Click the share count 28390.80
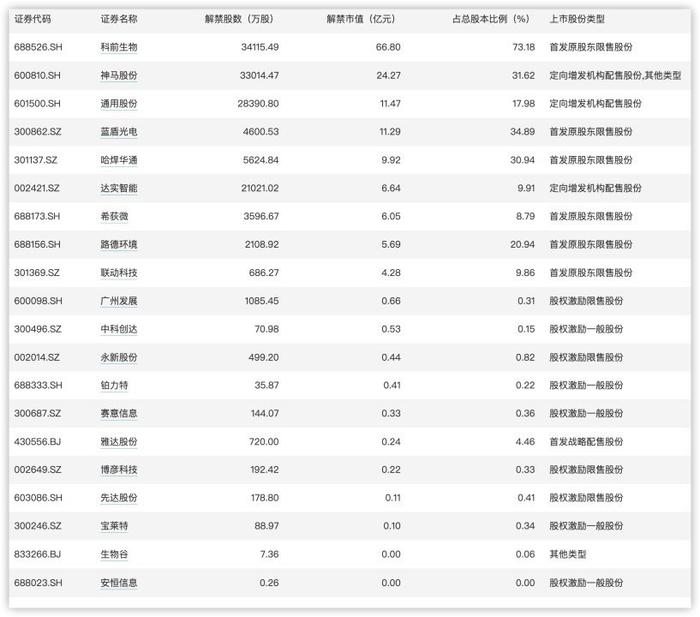The image size is (700, 617). click(258, 103)
